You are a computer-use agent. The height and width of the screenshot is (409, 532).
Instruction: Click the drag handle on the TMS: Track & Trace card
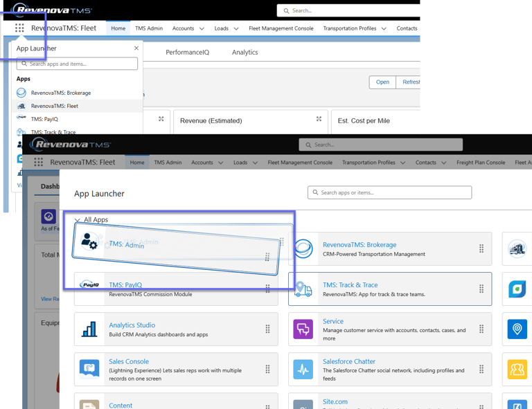click(x=481, y=289)
